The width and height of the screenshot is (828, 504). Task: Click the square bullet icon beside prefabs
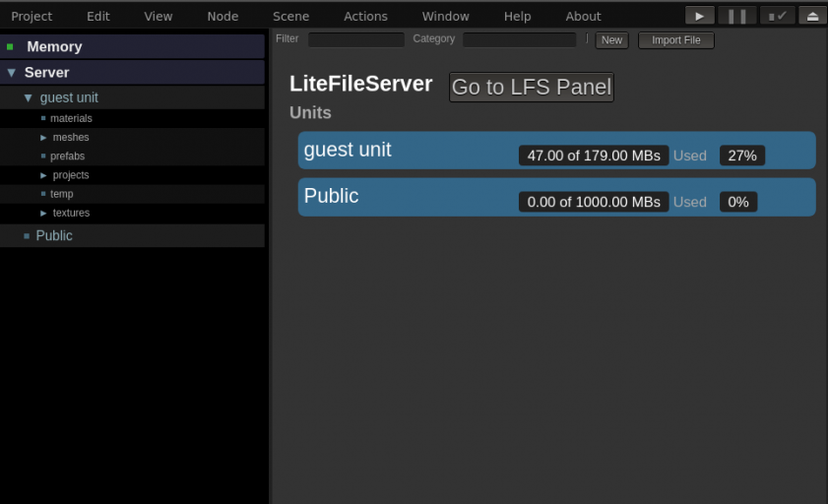pos(43,156)
